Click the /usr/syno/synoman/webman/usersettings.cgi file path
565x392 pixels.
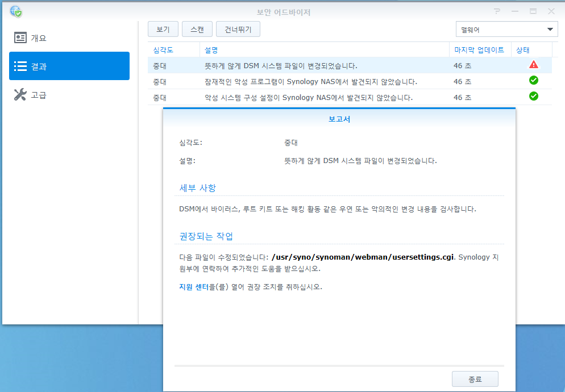[x=363, y=257]
